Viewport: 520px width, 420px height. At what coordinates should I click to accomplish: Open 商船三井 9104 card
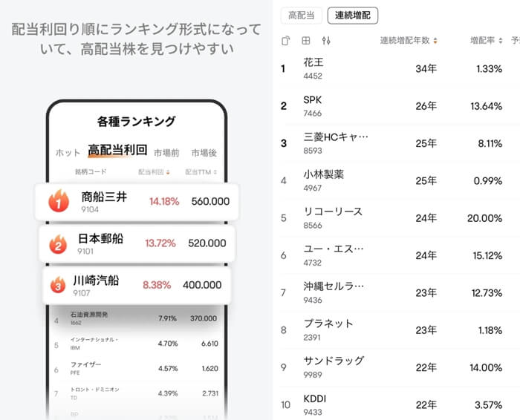[137, 202]
